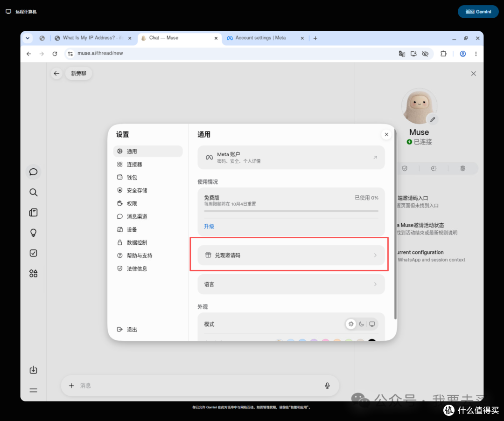The height and width of the screenshot is (421, 504).
Task: Click the translate page icon in address bar
Action: coord(402,54)
